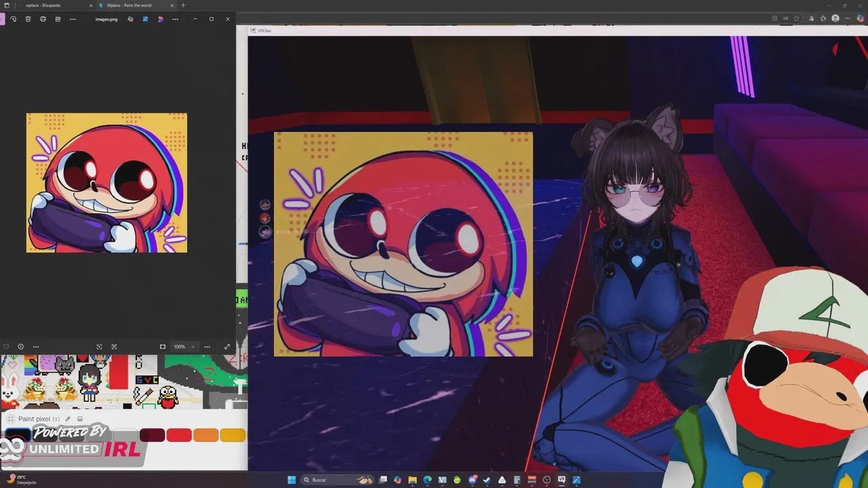
Task: Click the large Knuckles image in VRChat window
Action: coord(403,244)
